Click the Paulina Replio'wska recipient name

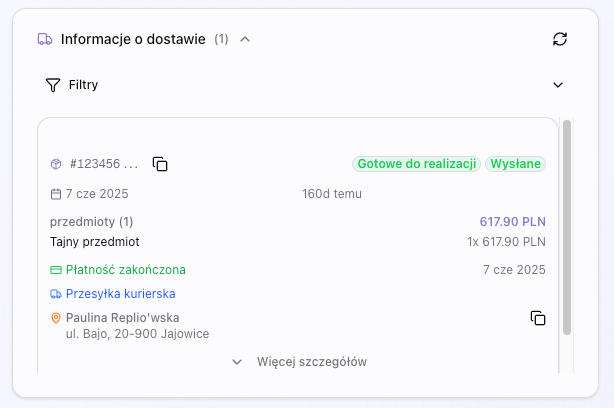click(x=122, y=318)
